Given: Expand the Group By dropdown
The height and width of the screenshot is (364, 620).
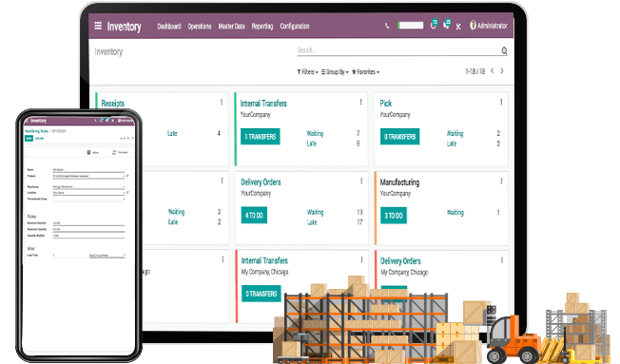Looking at the screenshot, I should pos(335,72).
